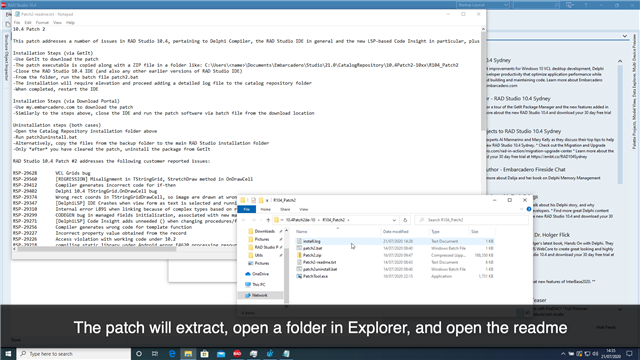The height and width of the screenshot is (360, 640).
Task: Open File Explorer taskbar icon
Action: pos(188,353)
